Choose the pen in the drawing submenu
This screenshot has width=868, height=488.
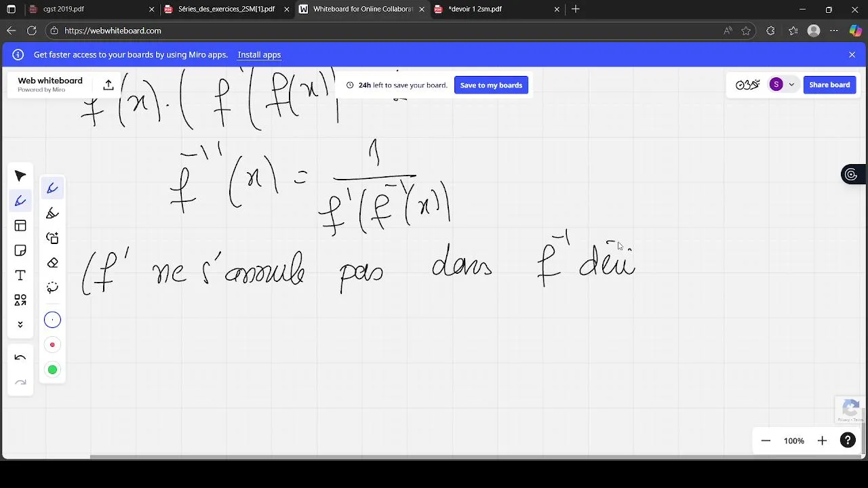(52, 188)
